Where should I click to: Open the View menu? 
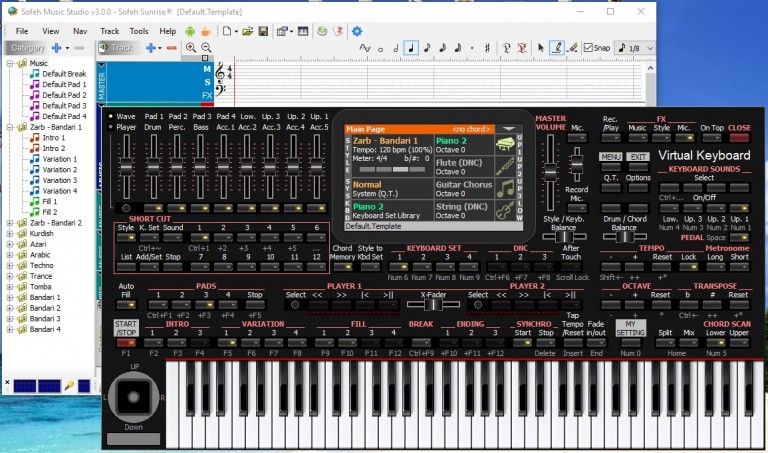[50, 31]
